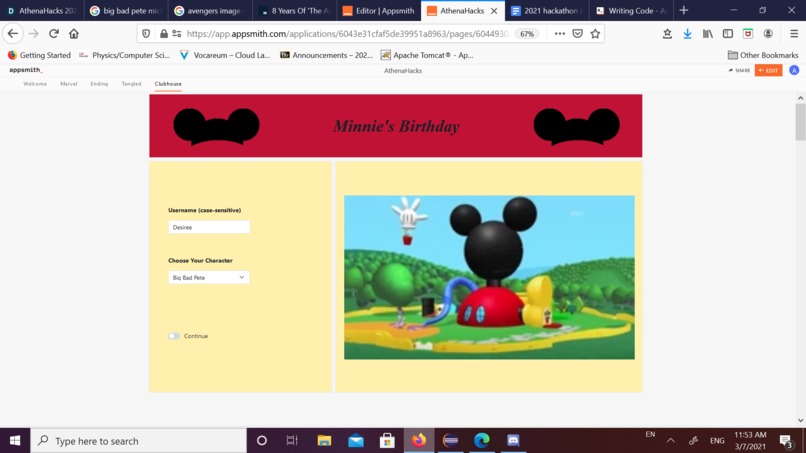Open the Physics/Computer Sci bookmark
Viewport: 806px width, 453px height.
124,55
